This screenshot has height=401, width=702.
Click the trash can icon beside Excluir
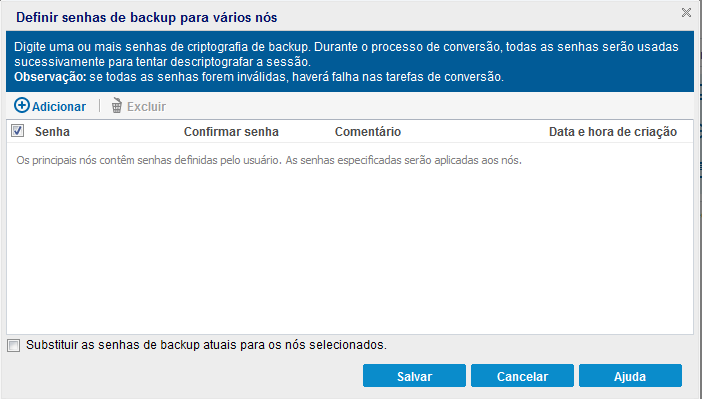(x=117, y=105)
